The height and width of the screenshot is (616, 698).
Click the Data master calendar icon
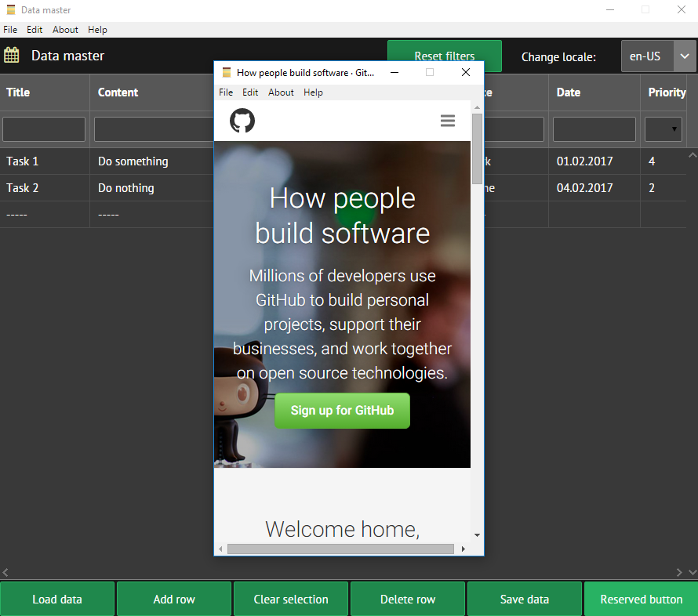click(12, 55)
